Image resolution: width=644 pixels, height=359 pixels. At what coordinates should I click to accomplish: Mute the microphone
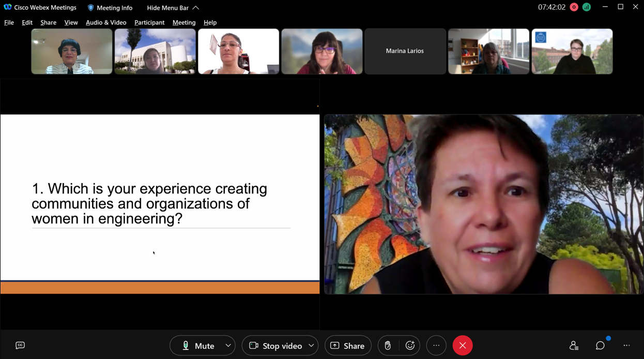198,346
